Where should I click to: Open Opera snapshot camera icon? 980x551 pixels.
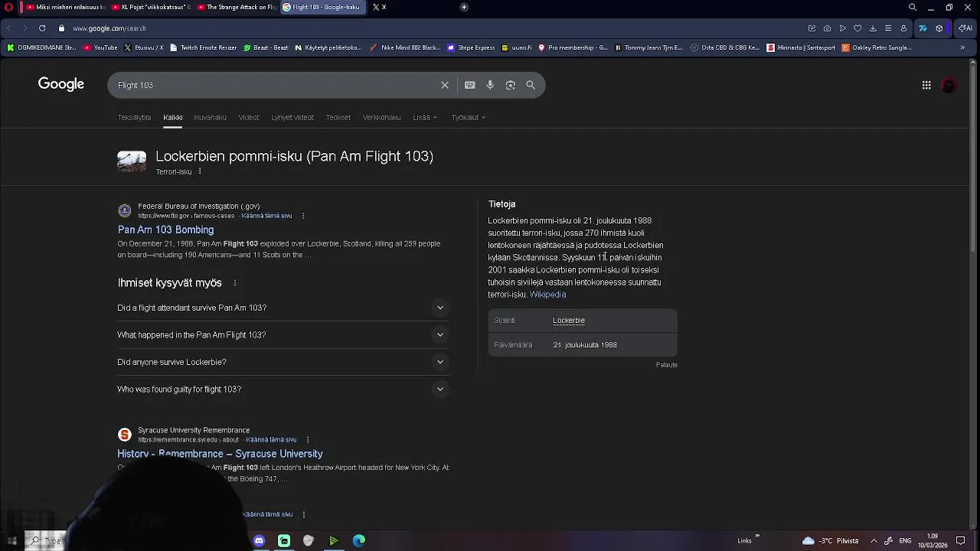point(827,28)
